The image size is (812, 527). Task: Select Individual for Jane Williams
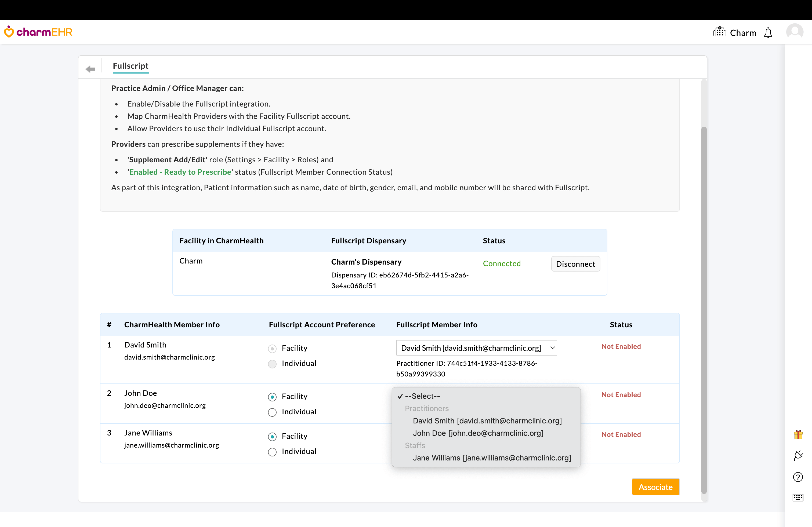coord(272,452)
